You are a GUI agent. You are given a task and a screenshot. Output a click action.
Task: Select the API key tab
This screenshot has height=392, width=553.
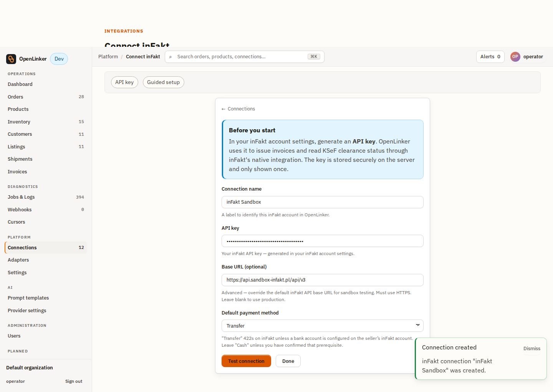click(x=124, y=82)
